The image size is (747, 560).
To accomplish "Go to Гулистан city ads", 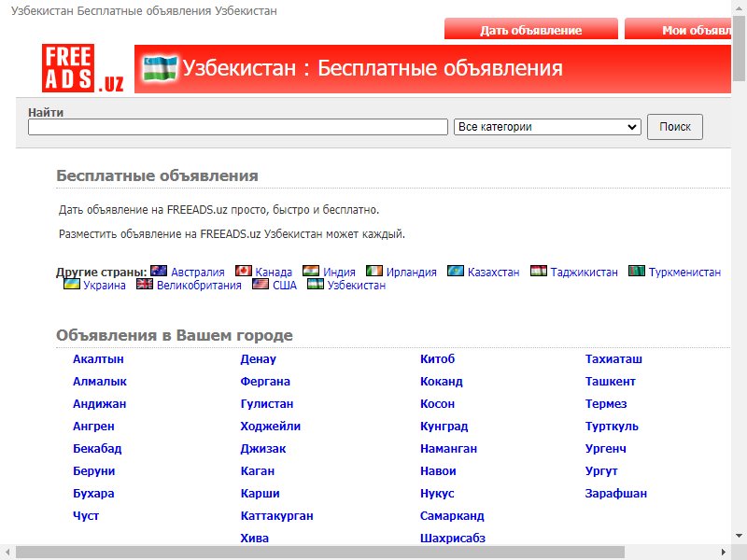I will point(267,404).
